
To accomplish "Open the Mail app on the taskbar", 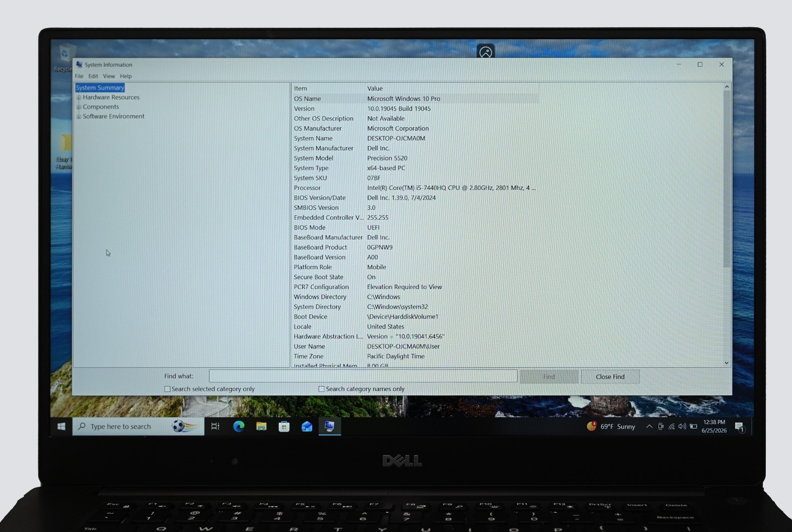I will click(x=307, y=426).
